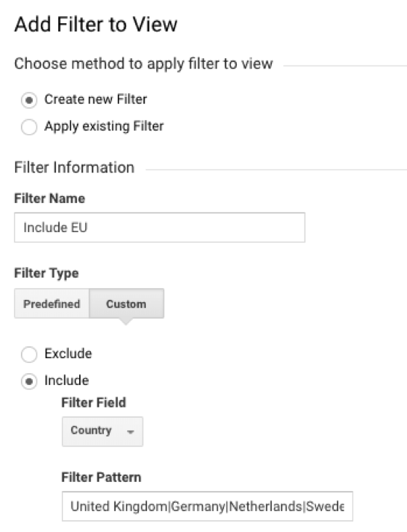The width and height of the screenshot is (407, 532).
Task: Click the Filter Name label
Action: 49,198
